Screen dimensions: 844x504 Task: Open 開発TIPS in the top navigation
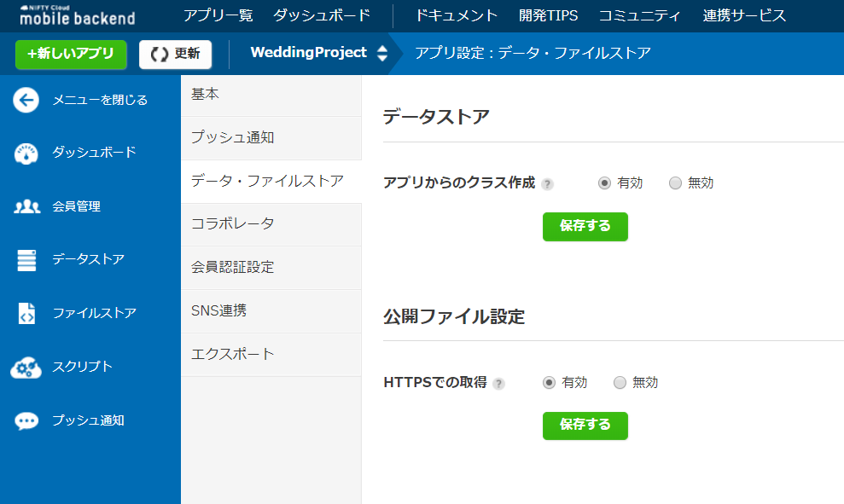(x=549, y=15)
